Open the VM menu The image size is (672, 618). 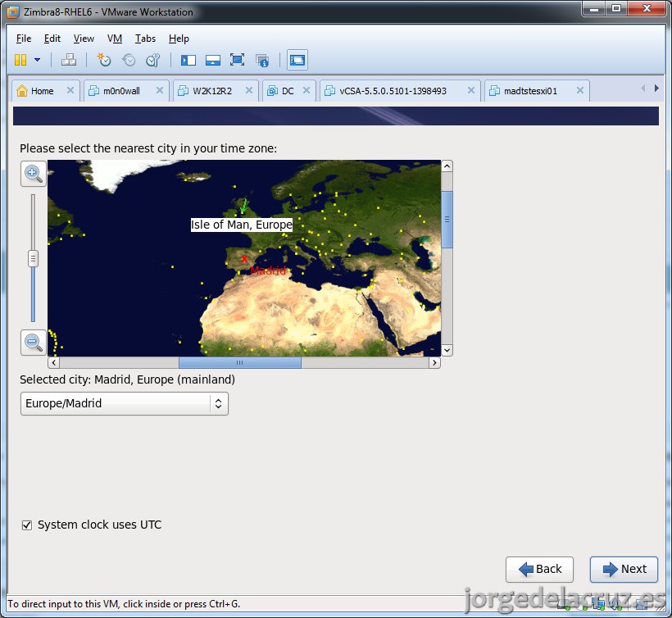point(115,39)
